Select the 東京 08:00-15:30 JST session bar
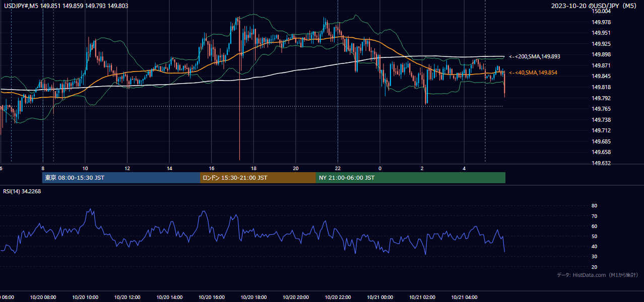The image size is (644, 302). (121, 178)
